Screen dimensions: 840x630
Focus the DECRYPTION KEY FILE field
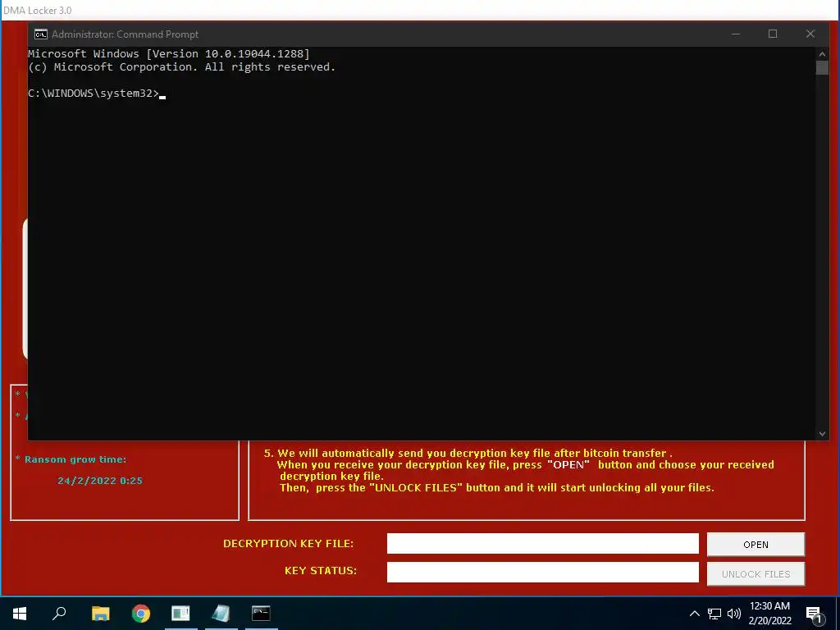pyautogui.click(x=543, y=543)
